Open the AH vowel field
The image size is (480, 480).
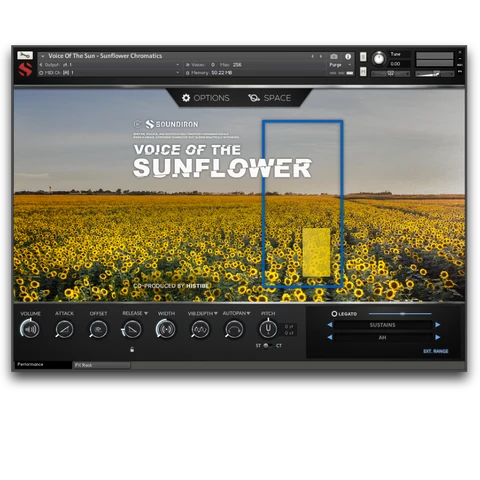[383, 337]
